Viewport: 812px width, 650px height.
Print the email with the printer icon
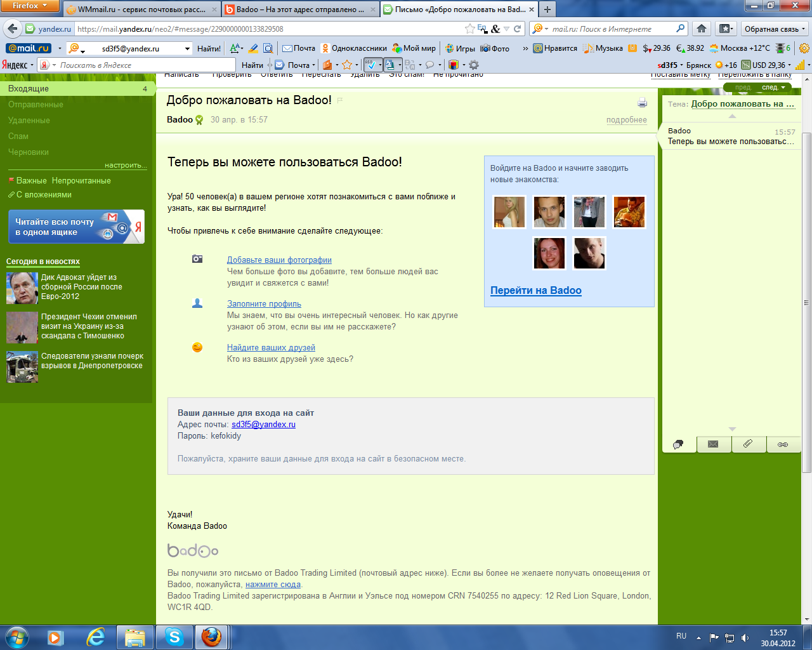(642, 103)
